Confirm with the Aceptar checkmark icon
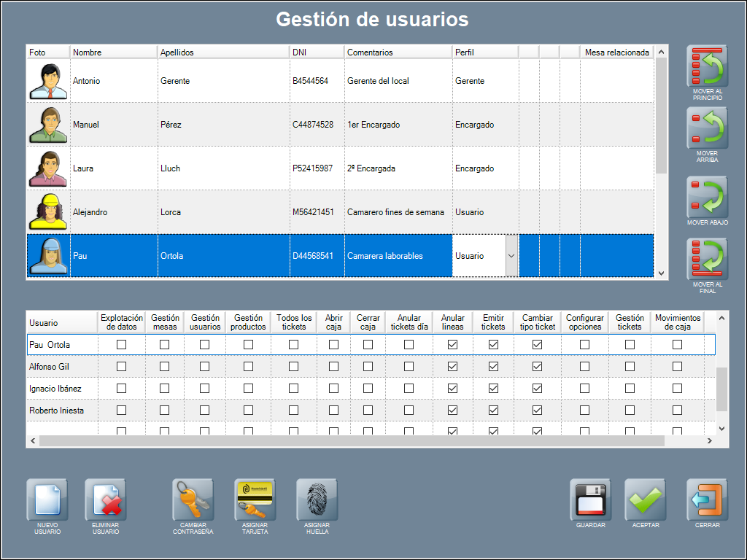Viewport: 747px width, 560px height. tap(646, 499)
